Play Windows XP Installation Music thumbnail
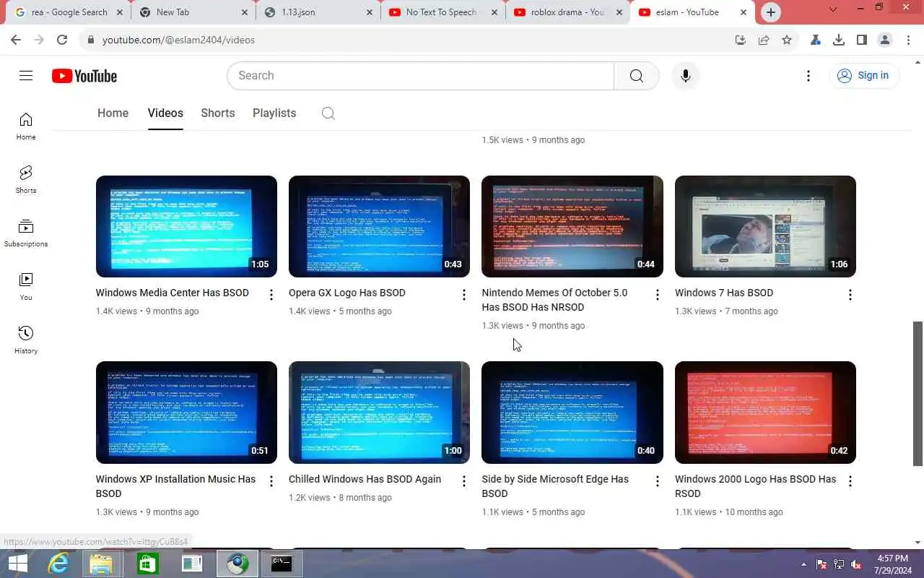This screenshot has height=578, width=924. (186, 413)
